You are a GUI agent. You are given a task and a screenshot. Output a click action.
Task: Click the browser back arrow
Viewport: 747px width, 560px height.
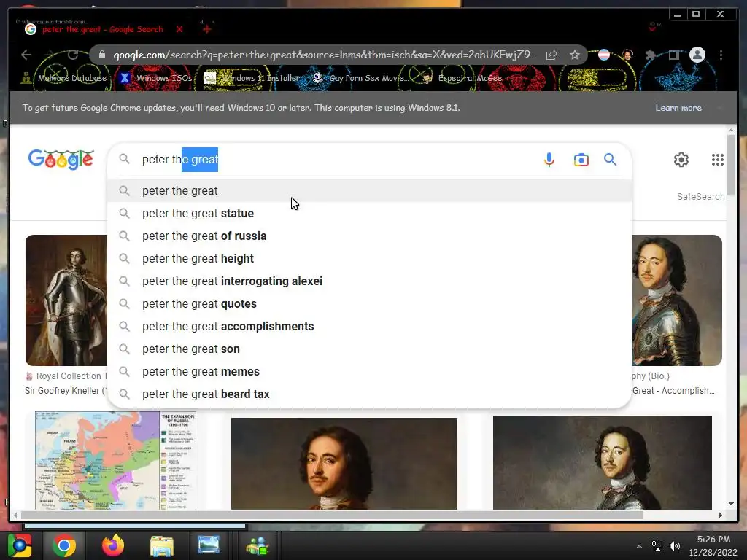pyautogui.click(x=26, y=55)
